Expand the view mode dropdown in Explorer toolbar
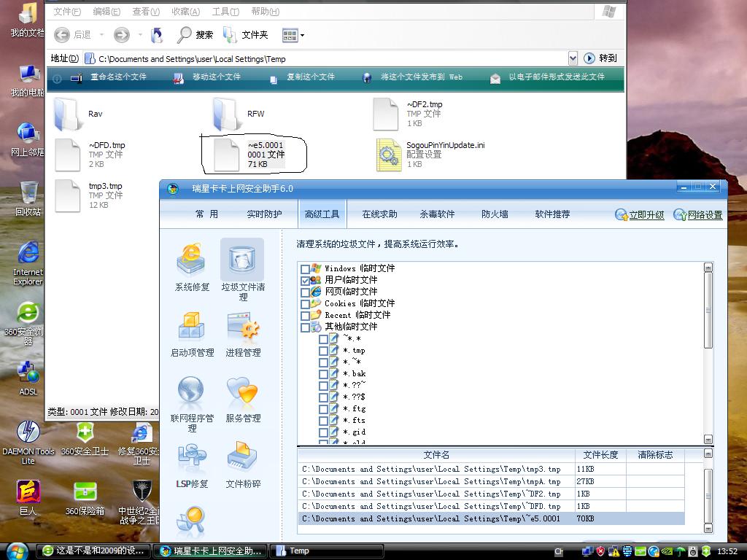The width and height of the screenshot is (747, 560). pos(302,35)
